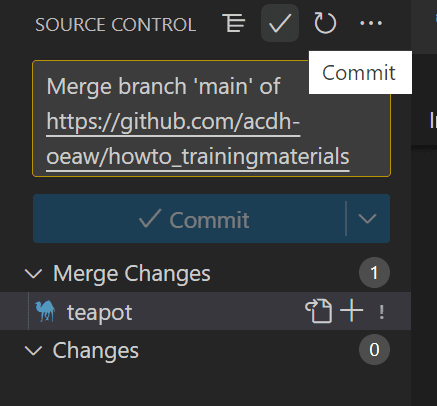This screenshot has width=437, height=406.
Task: Collapse the Changes group chevron
Action: 34,351
